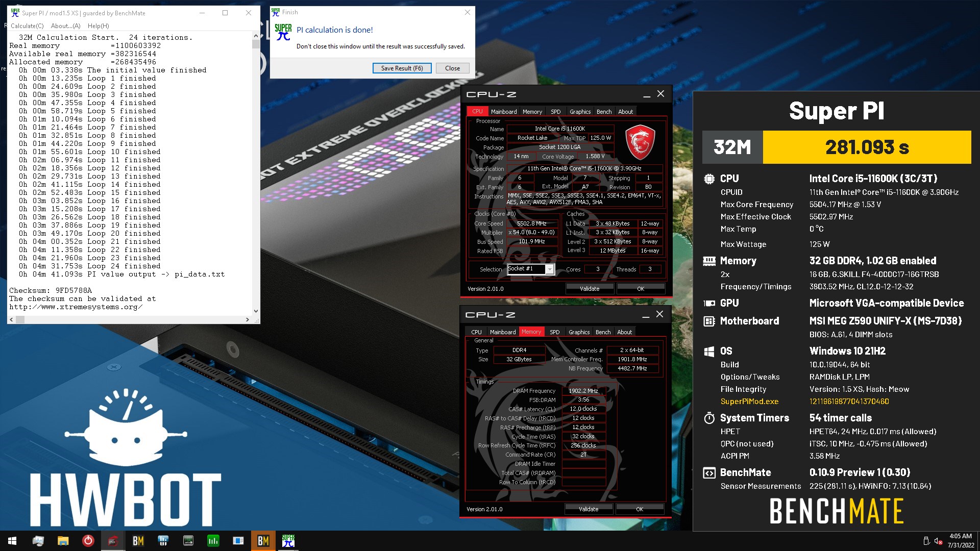Viewport: 980px width, 551px height.
Task: Click the Checksum: 9FD5788A line
Action: click(x=51, y=290)
